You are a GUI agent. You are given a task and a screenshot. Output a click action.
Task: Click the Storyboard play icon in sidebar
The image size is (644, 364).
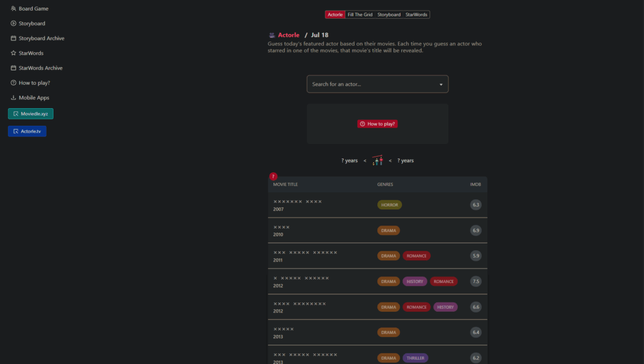click(13, 23)
